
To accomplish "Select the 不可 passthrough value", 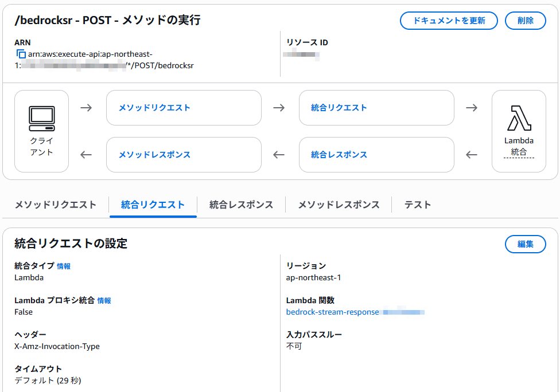I will (294, 346).
